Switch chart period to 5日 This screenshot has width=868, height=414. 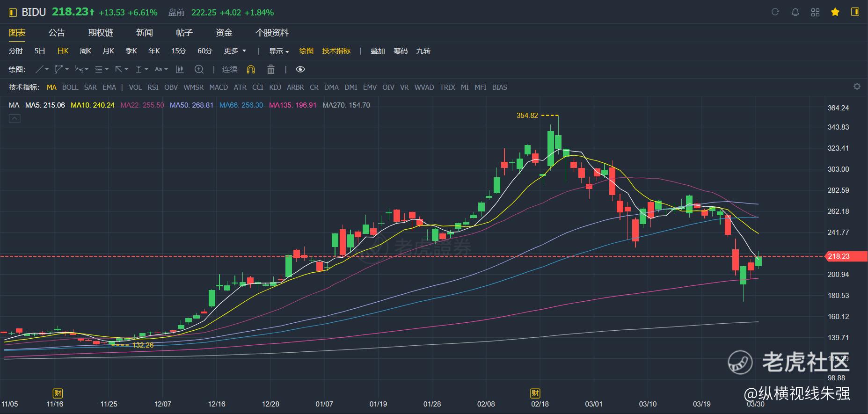[x=40, y=51]
